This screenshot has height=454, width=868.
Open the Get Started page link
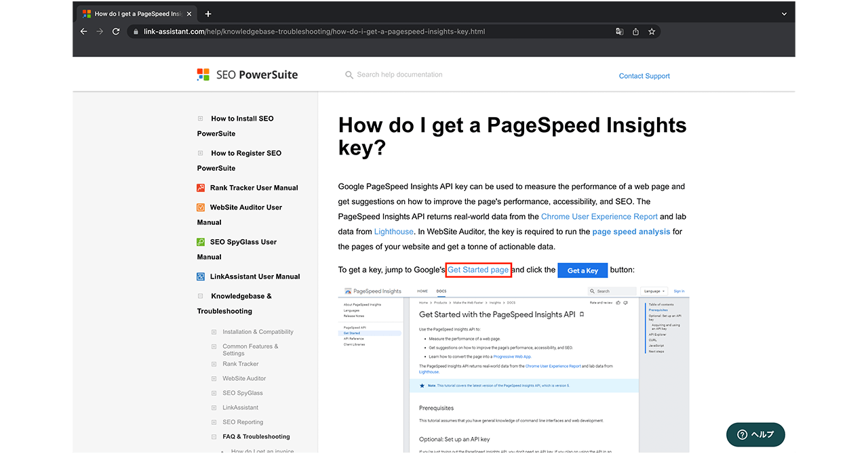pyautogui.click(x=478, y=270)
